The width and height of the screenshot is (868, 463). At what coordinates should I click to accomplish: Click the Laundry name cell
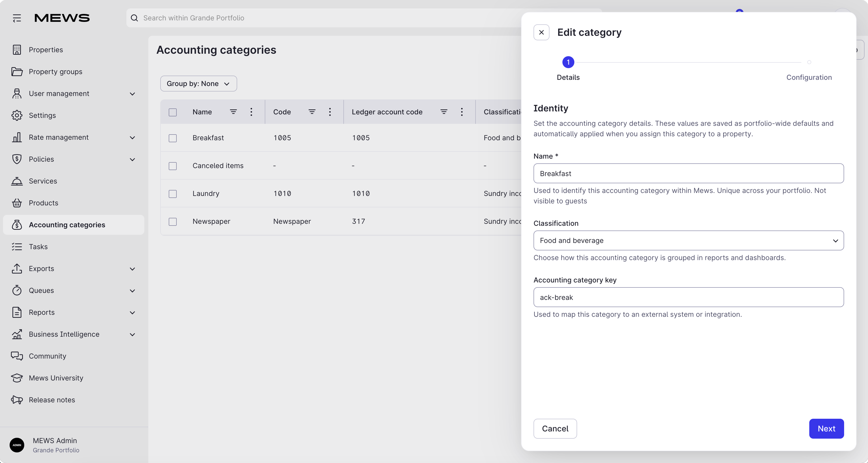click(x=206, y=194)
